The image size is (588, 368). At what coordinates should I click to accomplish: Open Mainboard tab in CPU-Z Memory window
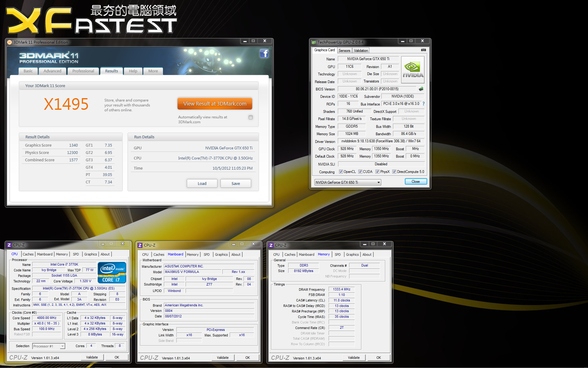(307, 255)
